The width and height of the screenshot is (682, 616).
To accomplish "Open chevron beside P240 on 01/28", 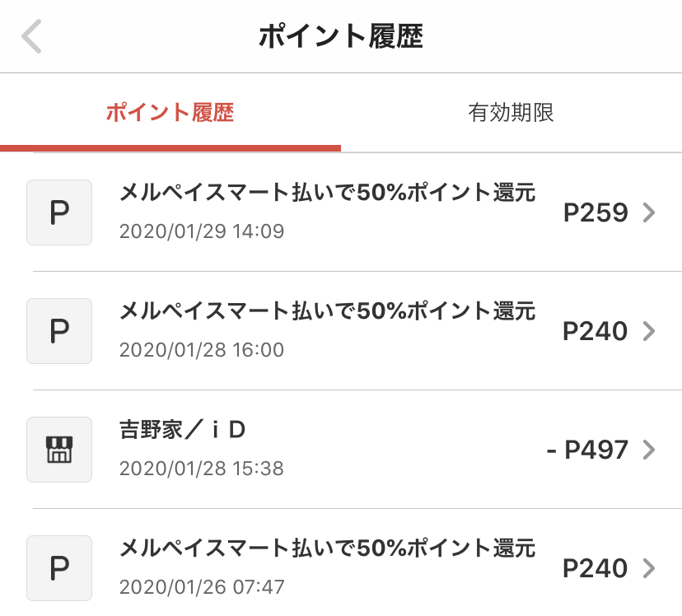I will (x=649, y=331).
